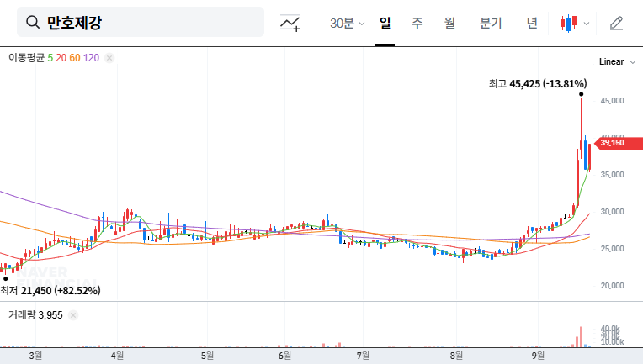The width and height of the screenshot is (643, 364).
Task: Click the 7월 time axis label
Action: tap(363, 356)
